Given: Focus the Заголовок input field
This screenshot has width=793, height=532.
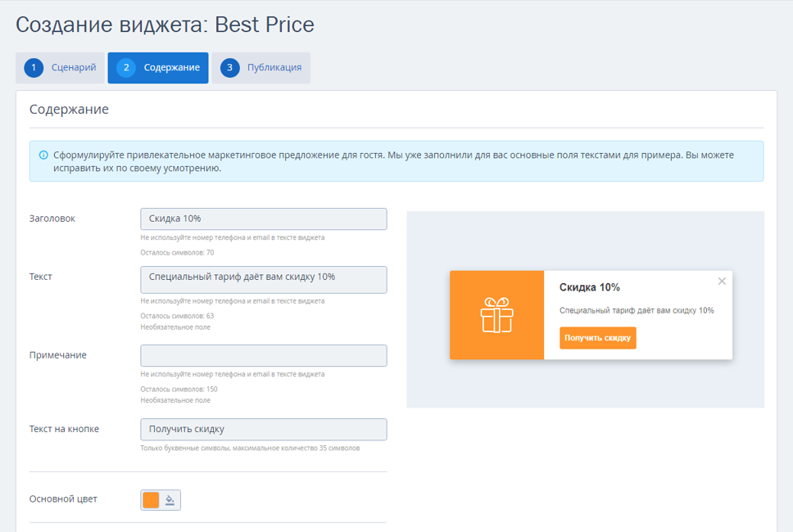Looking at the screenshot, I should click(x=264, y=219).
